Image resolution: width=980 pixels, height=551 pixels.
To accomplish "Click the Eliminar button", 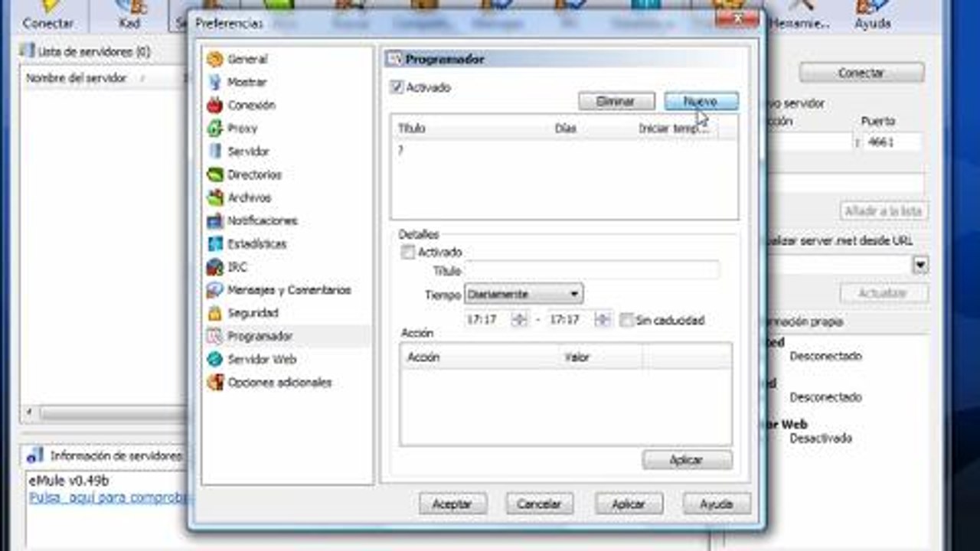I will 616,102.
